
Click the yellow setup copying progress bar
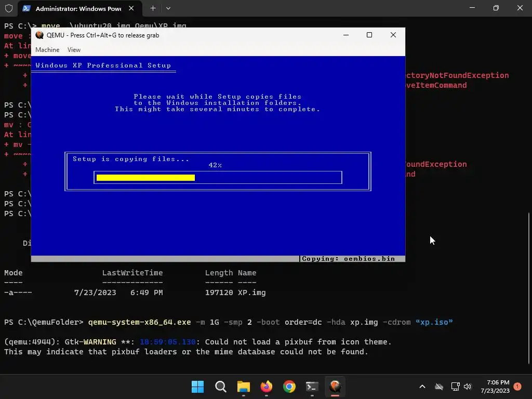145,178
